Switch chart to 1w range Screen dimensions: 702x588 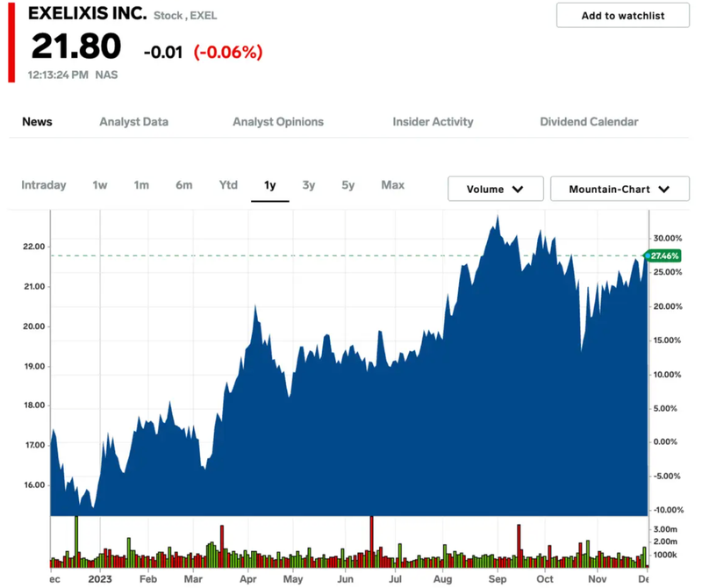coord(100,185)
